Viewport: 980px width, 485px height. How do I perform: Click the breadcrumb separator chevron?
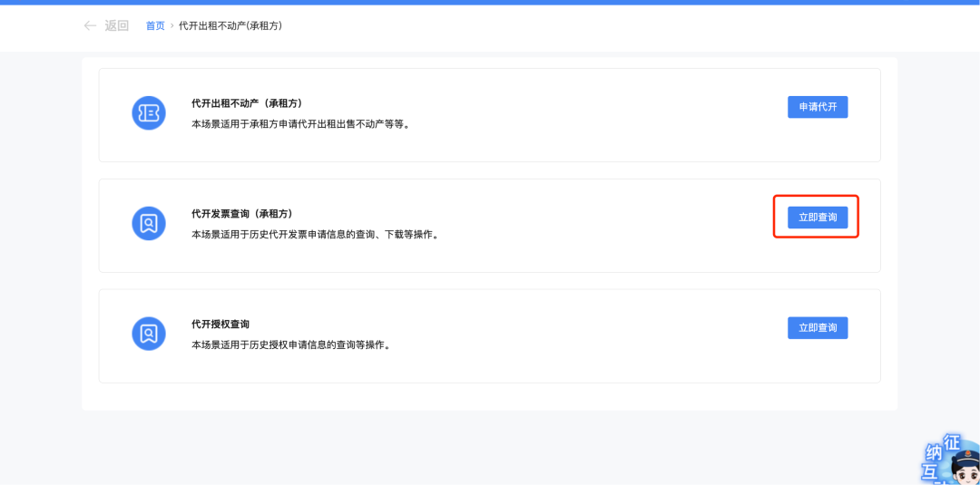coord(171,26)
